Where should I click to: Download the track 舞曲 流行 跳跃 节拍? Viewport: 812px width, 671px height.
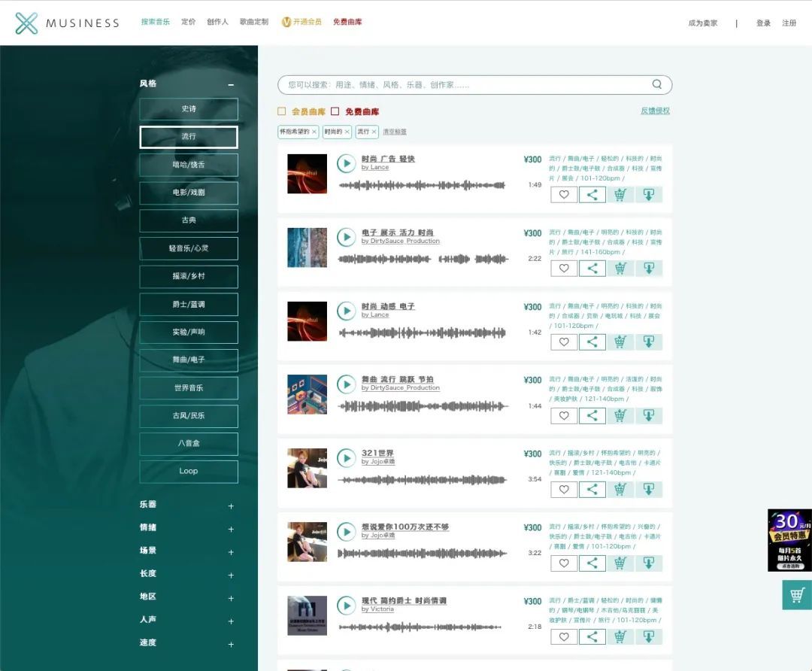click(x=648, y=415)
